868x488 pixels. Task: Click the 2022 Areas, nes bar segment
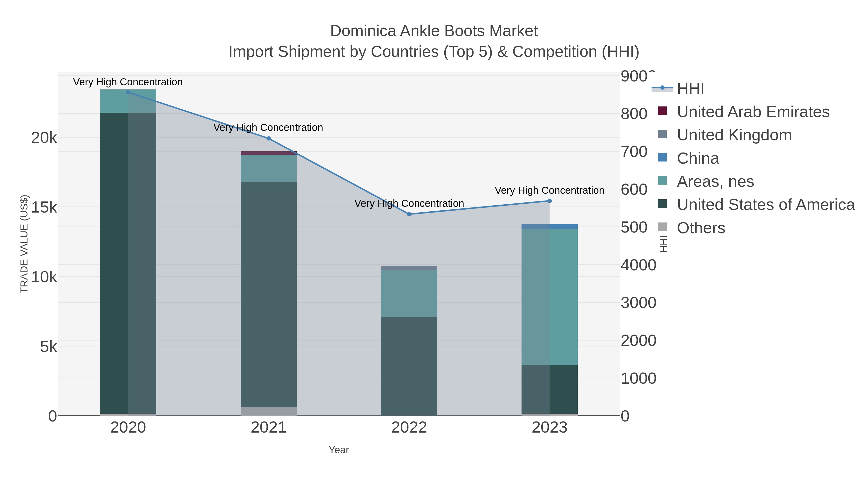click(409, 293)
